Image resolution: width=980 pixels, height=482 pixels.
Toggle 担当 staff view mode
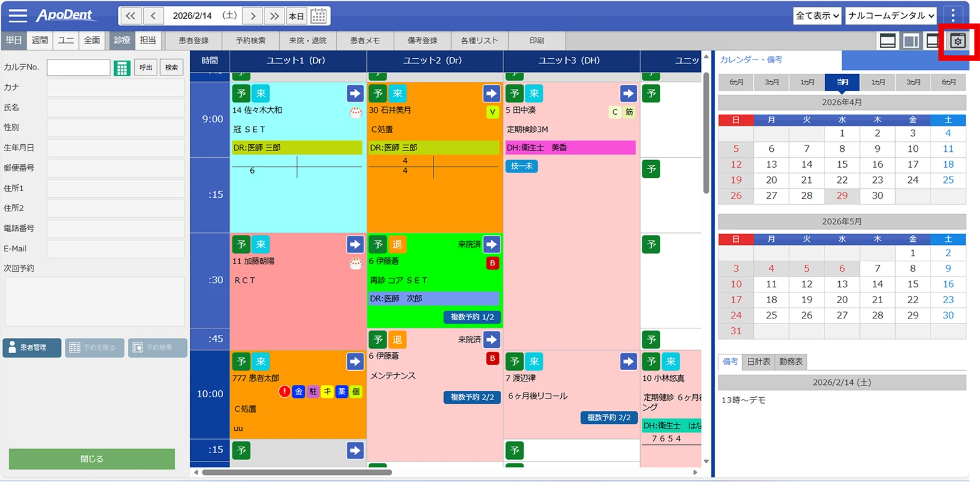click(148, 41)
